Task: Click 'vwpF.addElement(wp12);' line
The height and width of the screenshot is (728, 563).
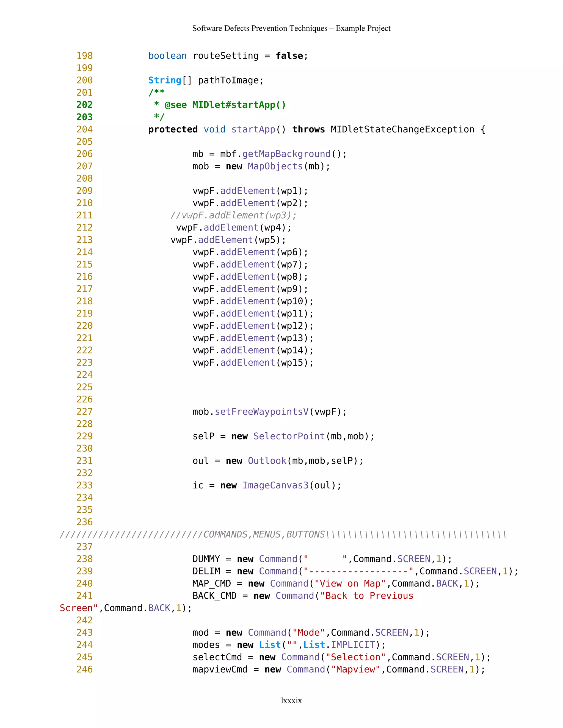Action: coord(253,326)
